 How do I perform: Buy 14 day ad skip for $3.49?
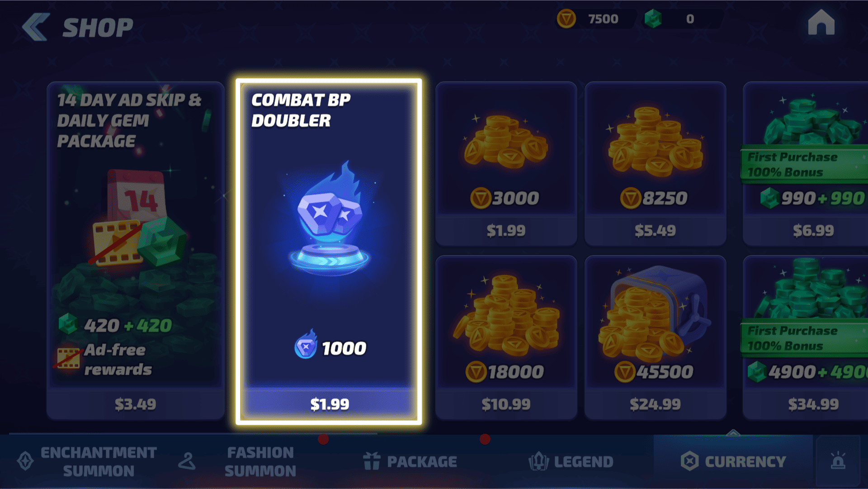pos(136,404)
